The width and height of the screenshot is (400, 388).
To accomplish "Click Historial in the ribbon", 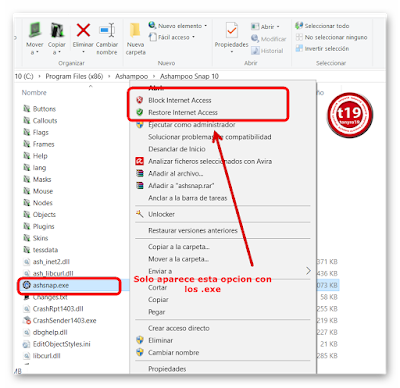I will [x=267, y=51].
